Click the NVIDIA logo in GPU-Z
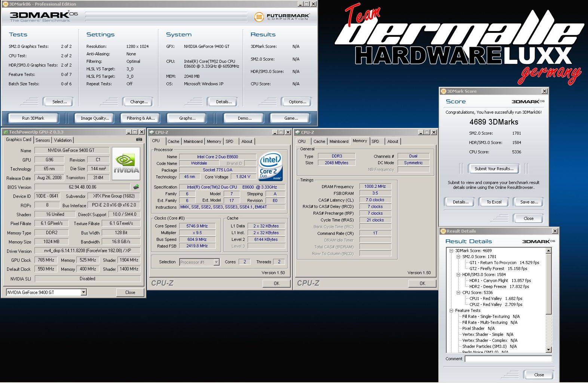The width and height of the screenshot is (588, 383). coord(126,163)
